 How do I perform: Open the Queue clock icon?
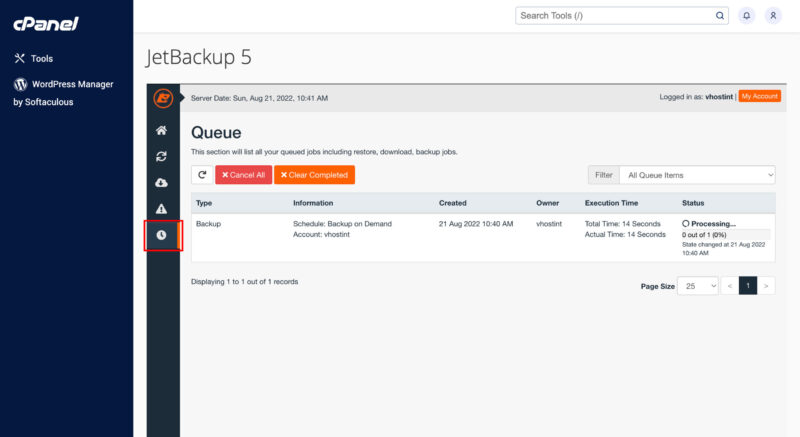161,235
